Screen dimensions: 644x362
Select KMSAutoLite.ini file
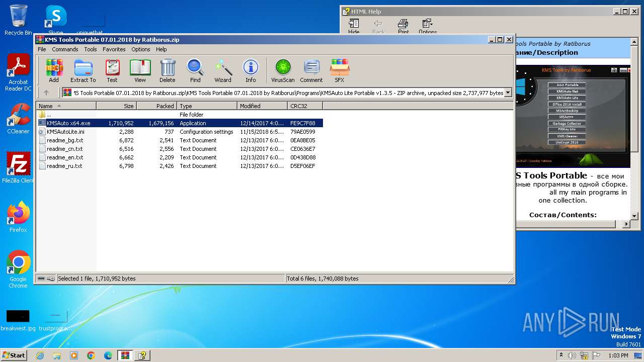pyautogui.click(x=180, y=132)
